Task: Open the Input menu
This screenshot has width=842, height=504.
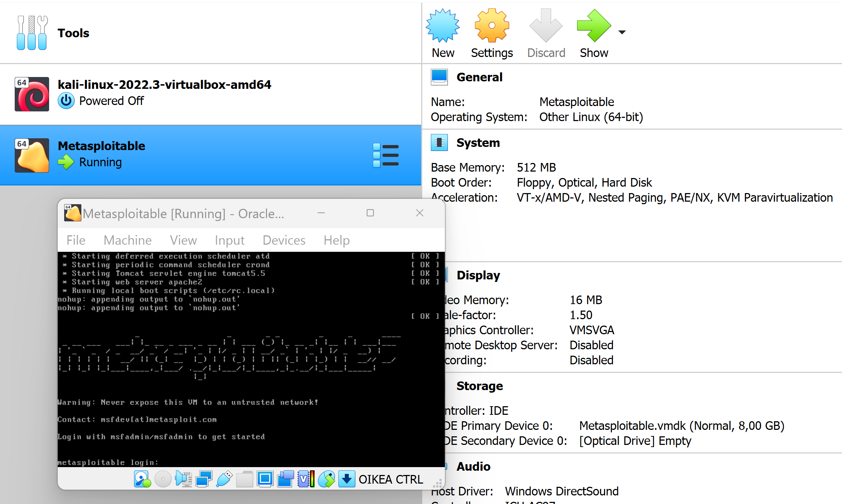Action: tap(229, 240)
